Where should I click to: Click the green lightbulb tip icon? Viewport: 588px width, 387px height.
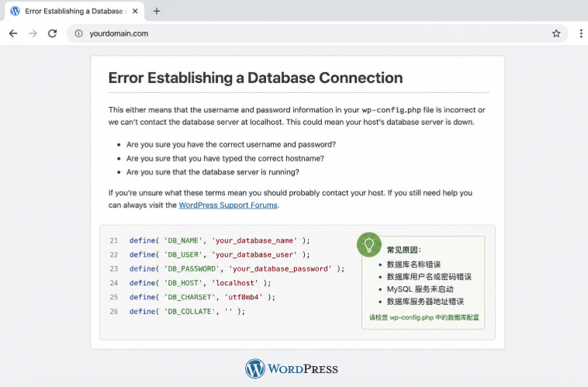pos(369,244)
